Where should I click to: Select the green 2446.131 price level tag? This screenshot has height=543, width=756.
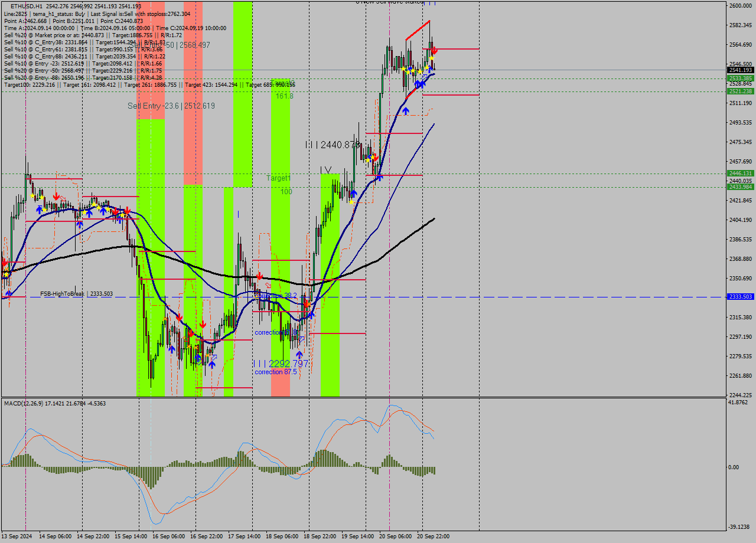740,173
